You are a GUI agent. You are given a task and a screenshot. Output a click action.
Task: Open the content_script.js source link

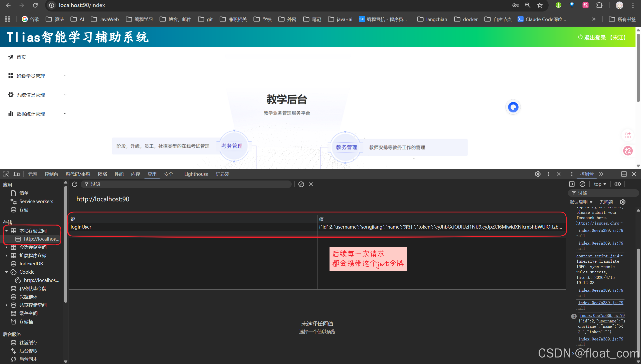(597, 256)
